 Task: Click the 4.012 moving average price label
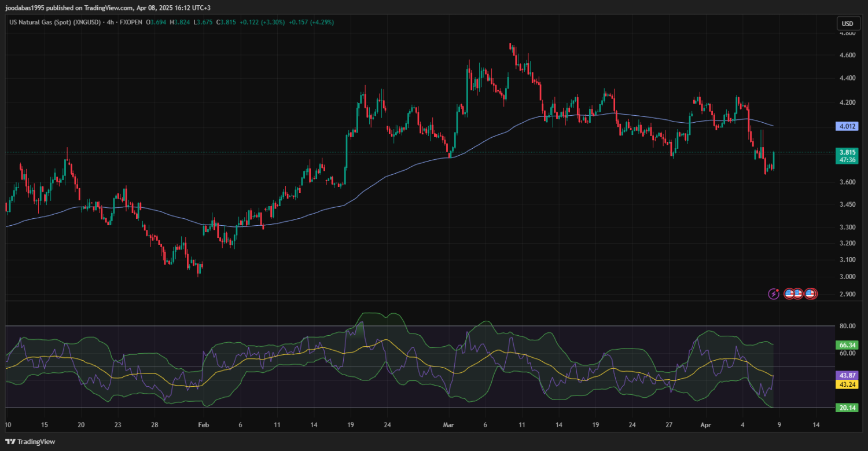pos(847,126)
